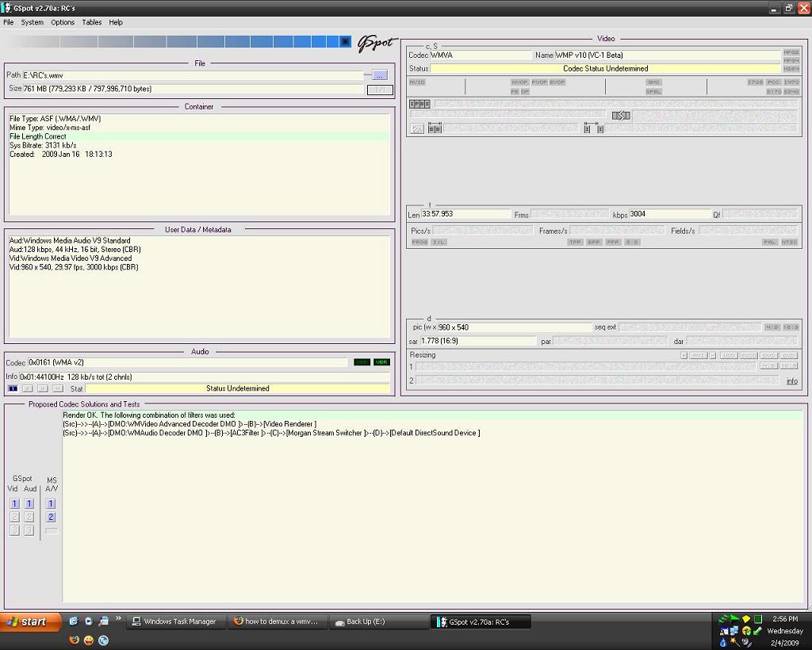Click the QPEL indicator in the Video panel
The height and width of the screenshot is (650, 812).
[653, 92]
